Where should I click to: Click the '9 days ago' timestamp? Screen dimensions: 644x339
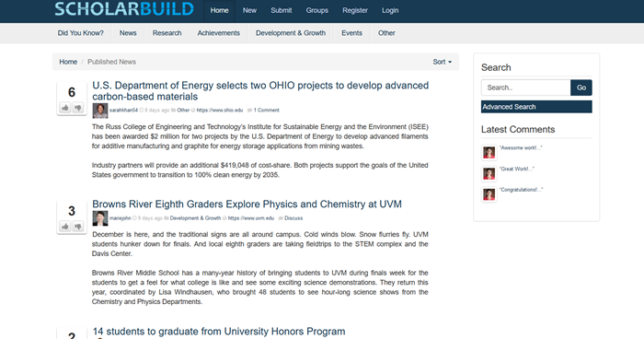(x=150, y=218)
